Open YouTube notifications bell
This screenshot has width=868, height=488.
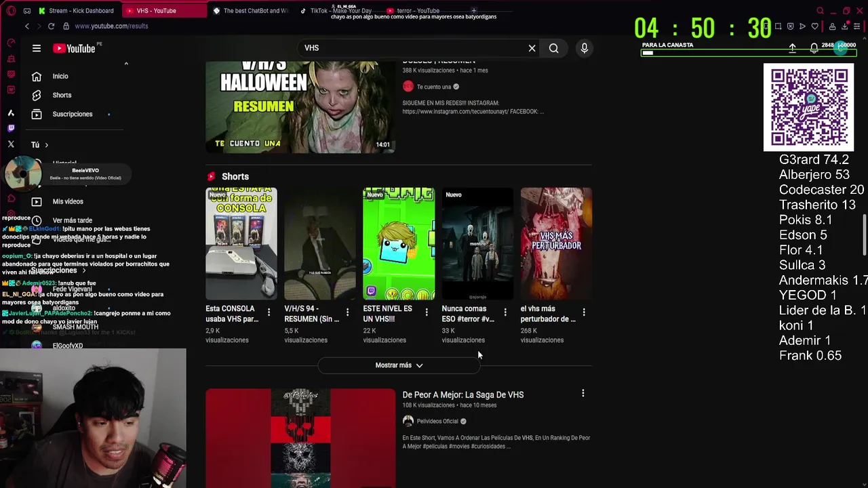click(814, 48)
